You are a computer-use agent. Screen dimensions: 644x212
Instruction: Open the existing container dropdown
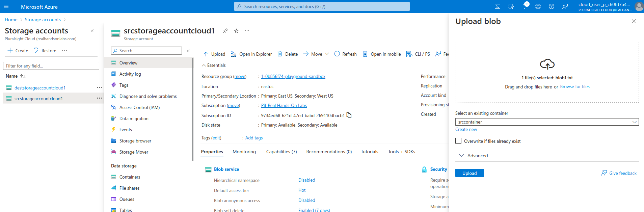click(x=547, y=122)
